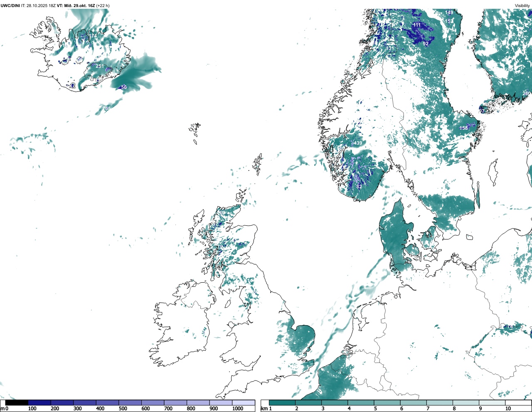The height and width of the screenshot is (412, 532).
Task: Click the 9–10 km legend swatch
Action: tap(492, 402)
